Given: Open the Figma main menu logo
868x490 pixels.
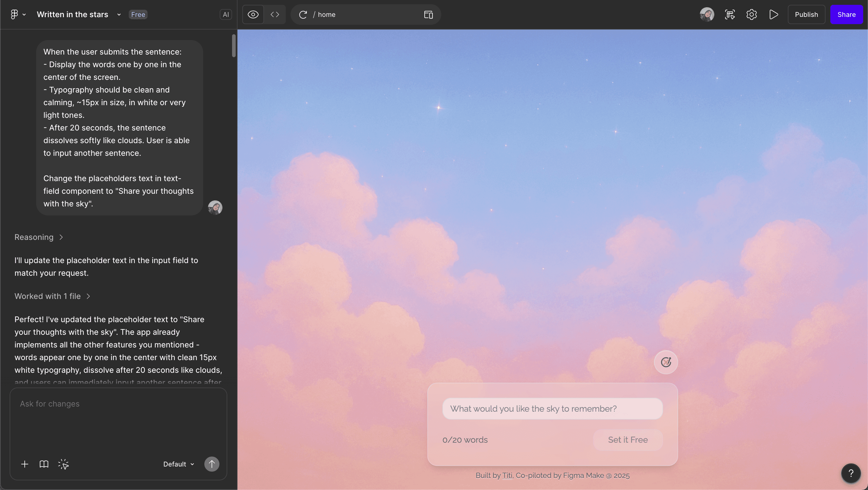Looking at the screenshot, I should [x=14, y=14].
